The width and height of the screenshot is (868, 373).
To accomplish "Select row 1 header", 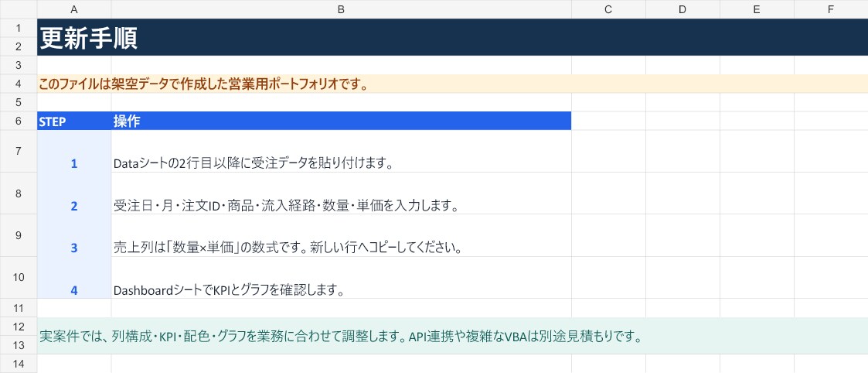I will point(19,28).
